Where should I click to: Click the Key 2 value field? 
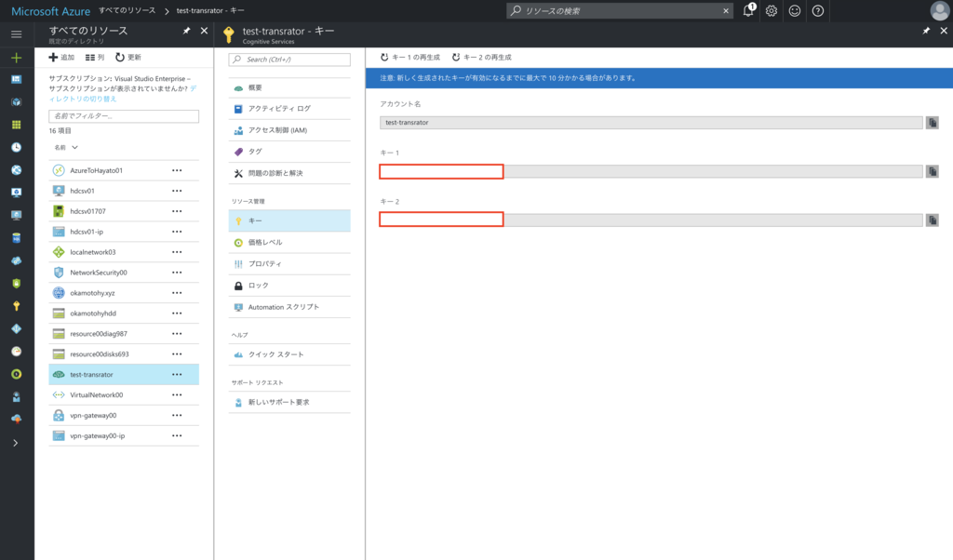[651, 220]
